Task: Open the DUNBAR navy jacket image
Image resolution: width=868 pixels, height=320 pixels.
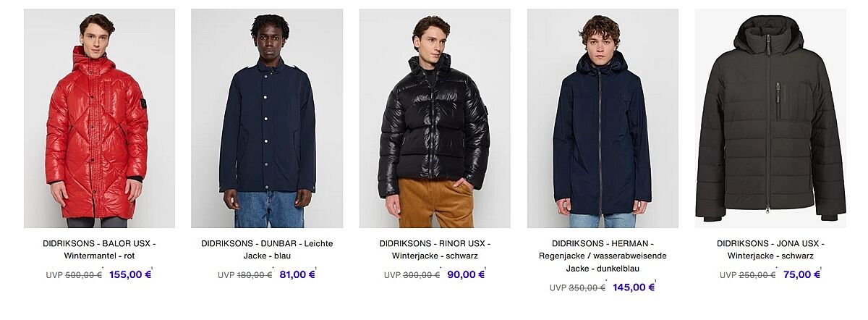Action: coord(267,118)
